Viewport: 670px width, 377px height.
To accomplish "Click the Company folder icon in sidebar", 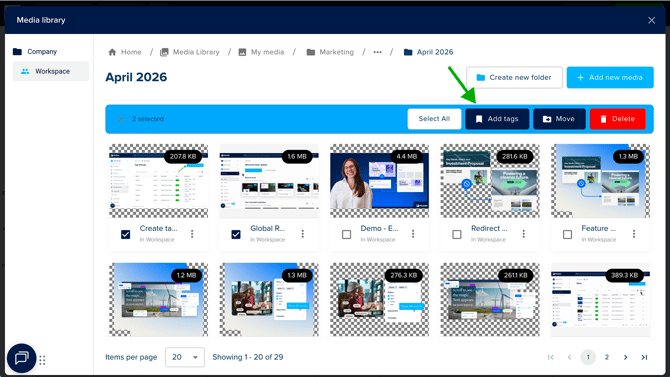I will coord(18,52).
